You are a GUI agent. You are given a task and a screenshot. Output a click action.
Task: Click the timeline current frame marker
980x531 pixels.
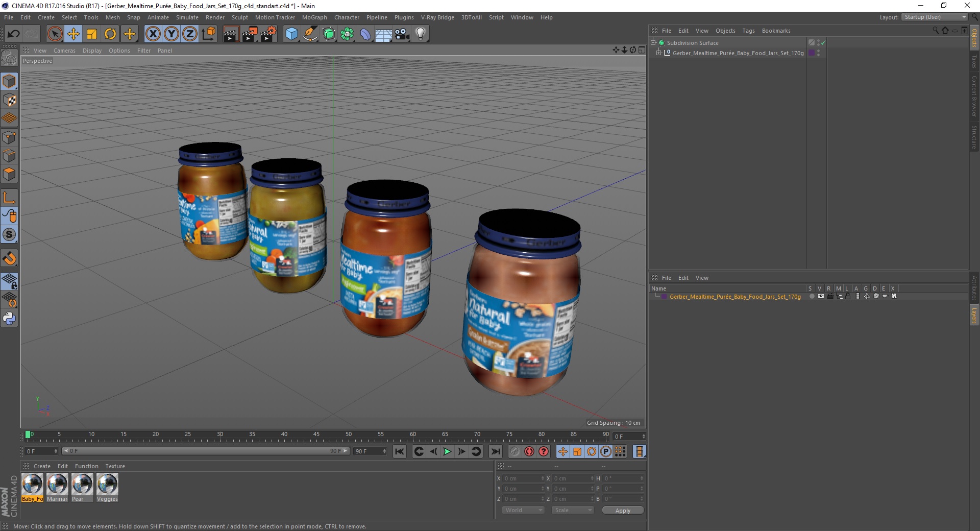[28, 435]
